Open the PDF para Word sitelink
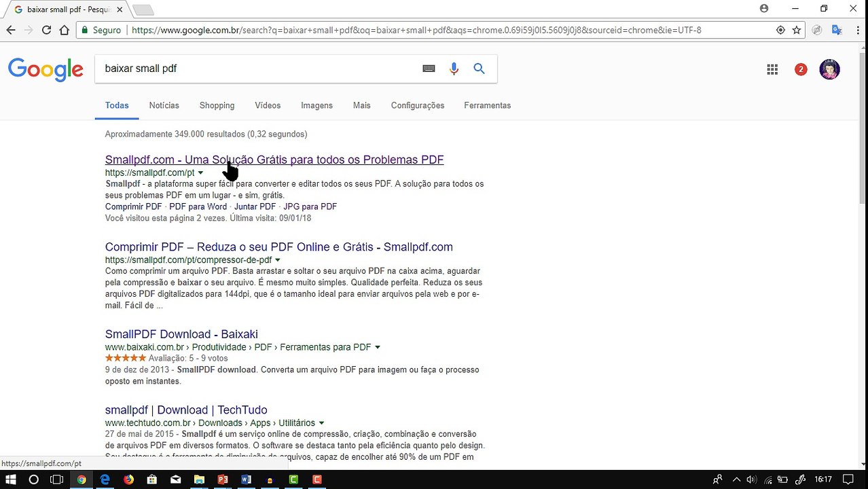This screenshot has width=868, height=489. pos(198,206)
